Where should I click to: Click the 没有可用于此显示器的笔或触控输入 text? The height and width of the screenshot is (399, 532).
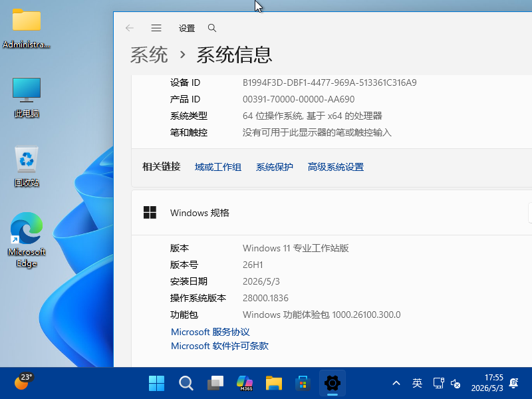[x=317, y=132]
